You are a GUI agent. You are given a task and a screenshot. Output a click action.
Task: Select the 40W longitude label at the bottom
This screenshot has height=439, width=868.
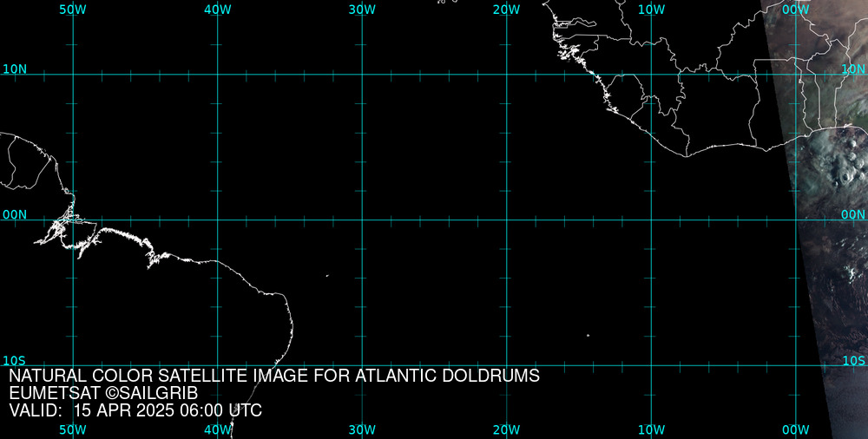click(x=218, y=430)
